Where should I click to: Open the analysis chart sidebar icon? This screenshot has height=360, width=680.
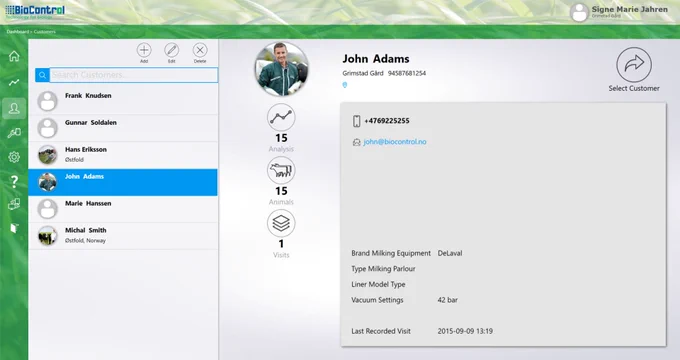(x=14, y=82)
